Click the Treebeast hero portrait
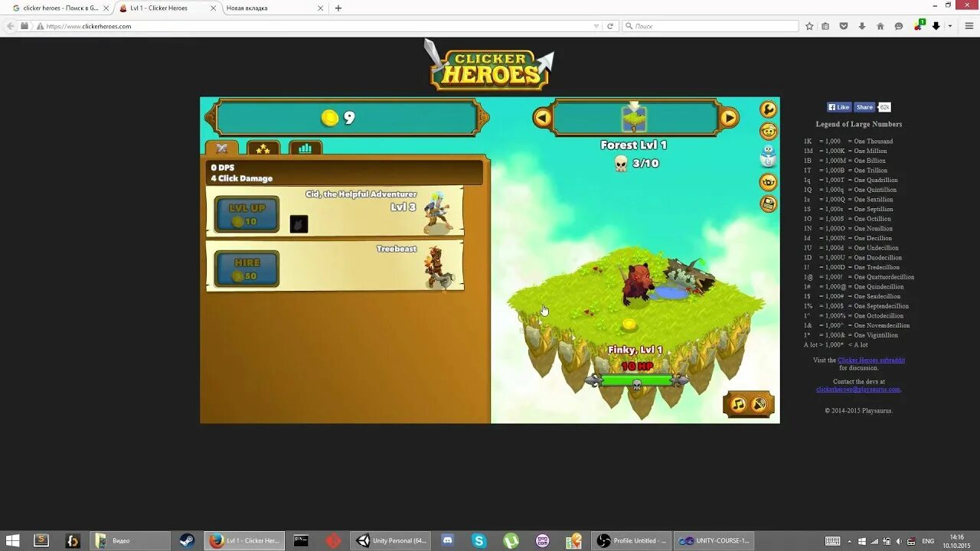This screenshot has width=980, height=551. pyautogui.click(x=439, y=268)
